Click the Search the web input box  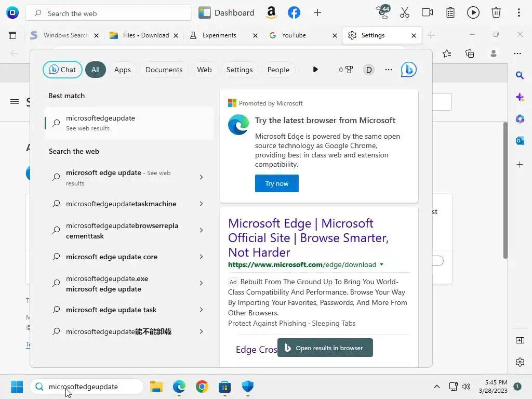pyautogui.click(x=109, y=13)
